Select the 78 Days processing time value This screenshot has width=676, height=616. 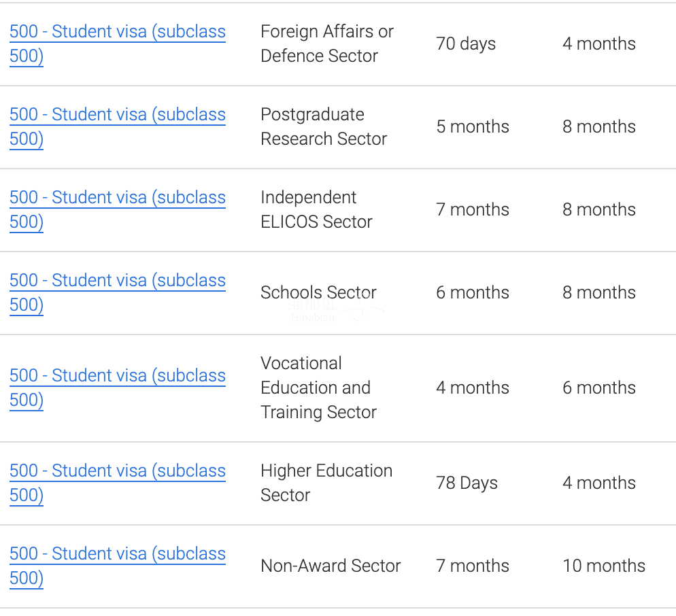[x=467, y=483]
